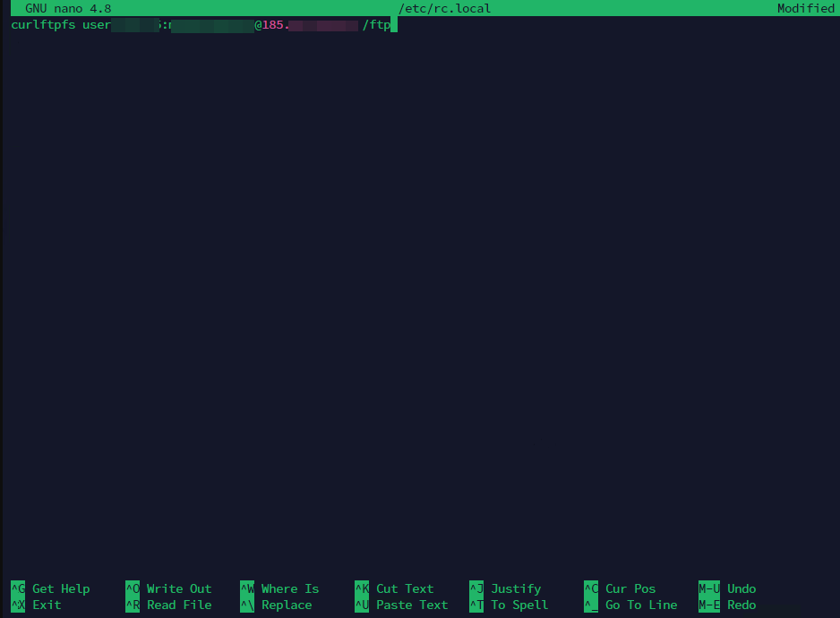Click the ^W Where Is shortcut icon
840x618 pixels.
click(246, 588)
